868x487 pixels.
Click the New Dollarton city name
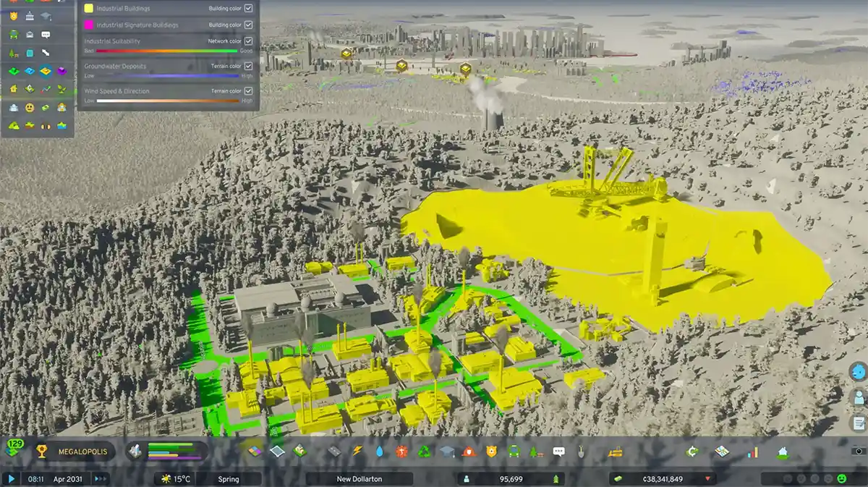(359, 478)
